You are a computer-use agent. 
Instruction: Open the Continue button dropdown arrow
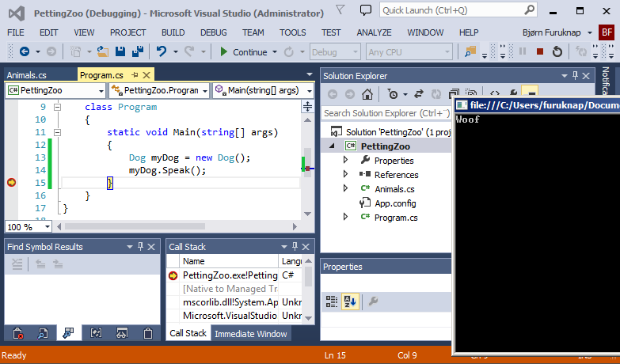click(x=275, y=51)
